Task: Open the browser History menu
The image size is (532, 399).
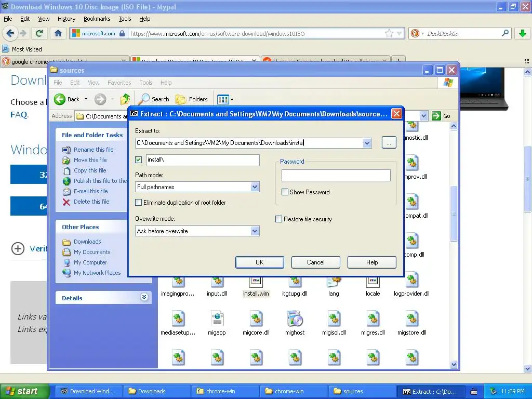Action: [x=66, y=19]
